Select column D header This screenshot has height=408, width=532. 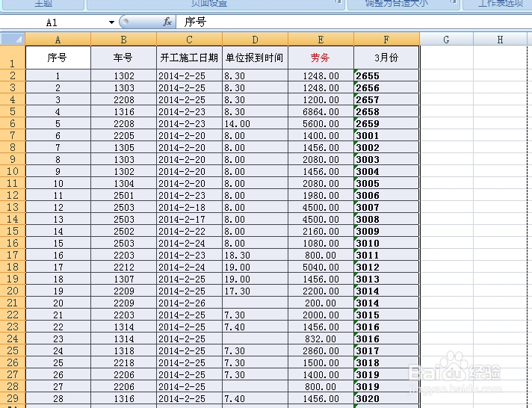coord(255,40)
